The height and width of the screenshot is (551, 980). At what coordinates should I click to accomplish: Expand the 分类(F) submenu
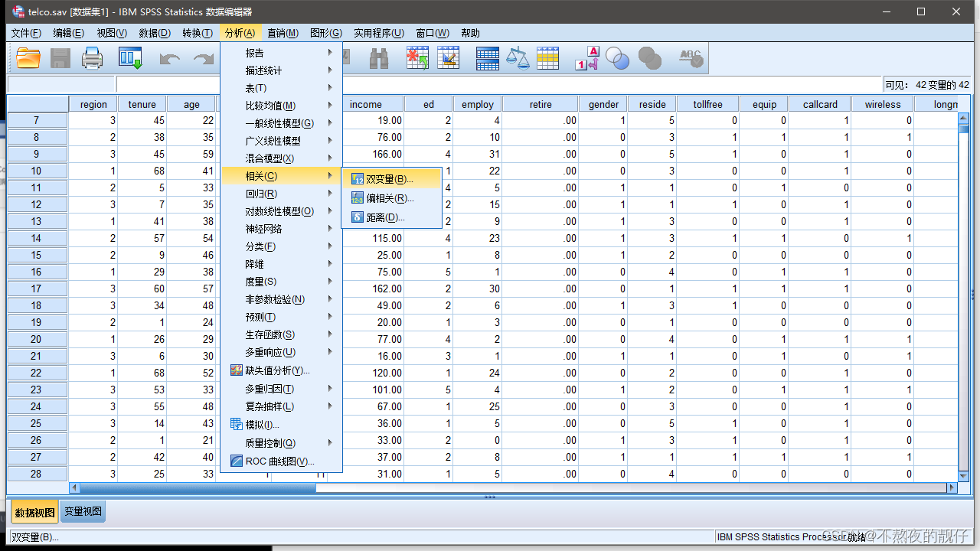[x=281, y=246]
